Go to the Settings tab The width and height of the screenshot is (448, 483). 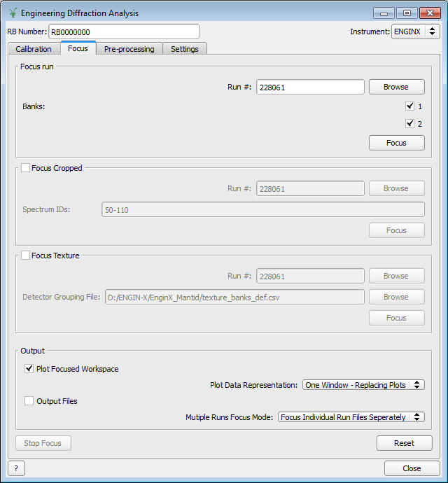pos(185,49)
